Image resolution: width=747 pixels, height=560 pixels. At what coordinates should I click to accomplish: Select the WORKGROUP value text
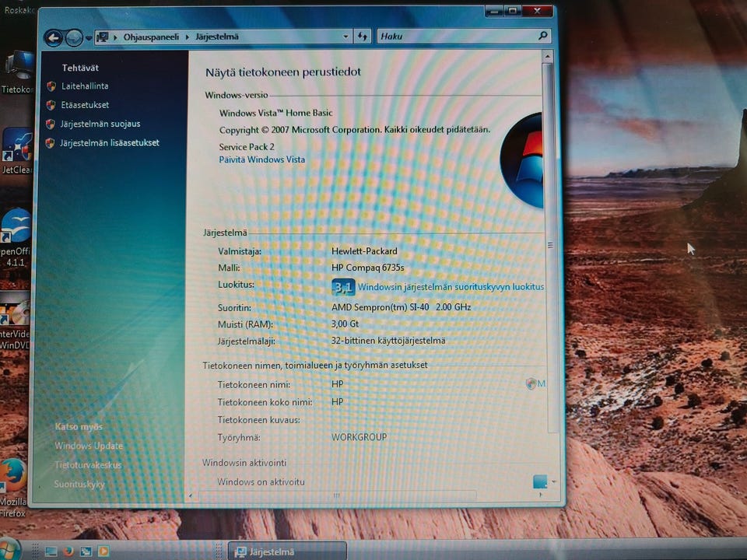359,436
